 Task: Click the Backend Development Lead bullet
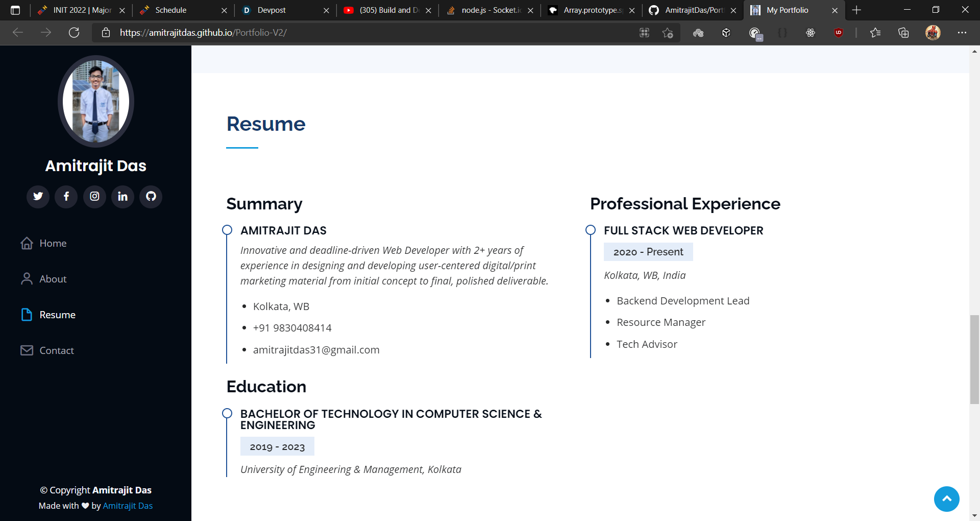point(683,301)
